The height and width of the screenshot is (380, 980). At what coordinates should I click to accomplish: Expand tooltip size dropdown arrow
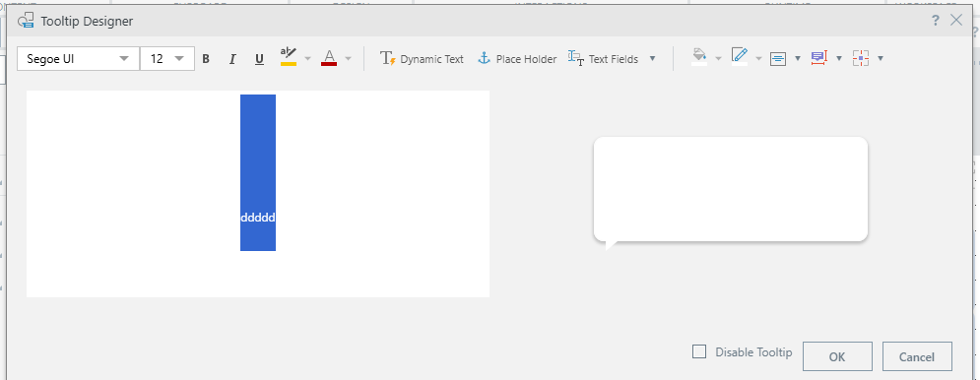[839, 59]
